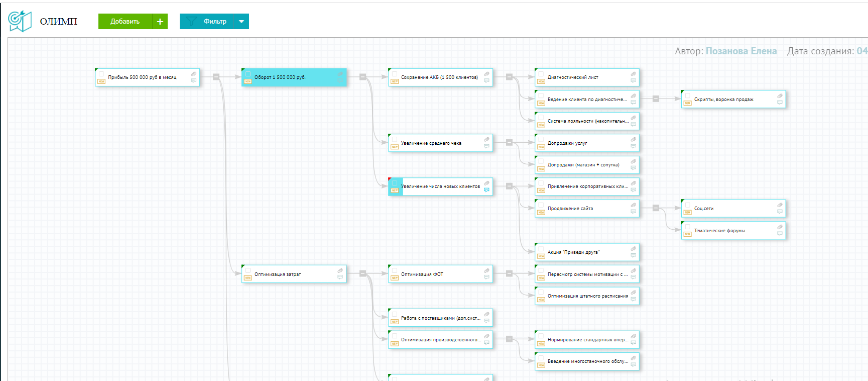
Task: Click paperclip icon on 'Скрипты, воронка продаж'
Action: click(780, 96)
